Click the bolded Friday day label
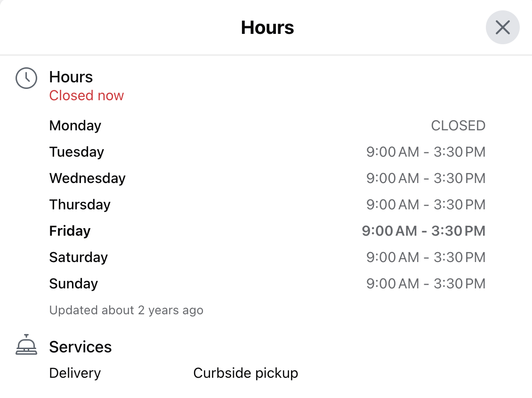This screenshot has height=398, width=532. (70, 231)
